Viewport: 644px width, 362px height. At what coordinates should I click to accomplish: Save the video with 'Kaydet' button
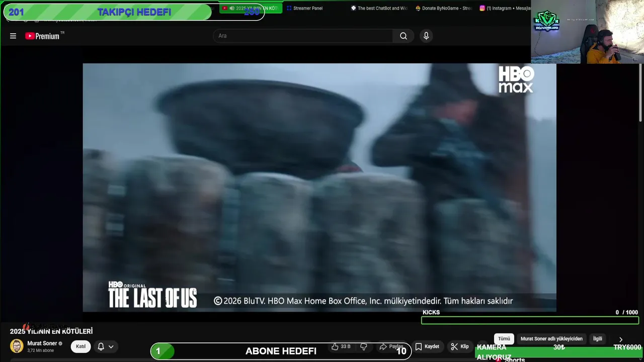click(x=427, y=346)
